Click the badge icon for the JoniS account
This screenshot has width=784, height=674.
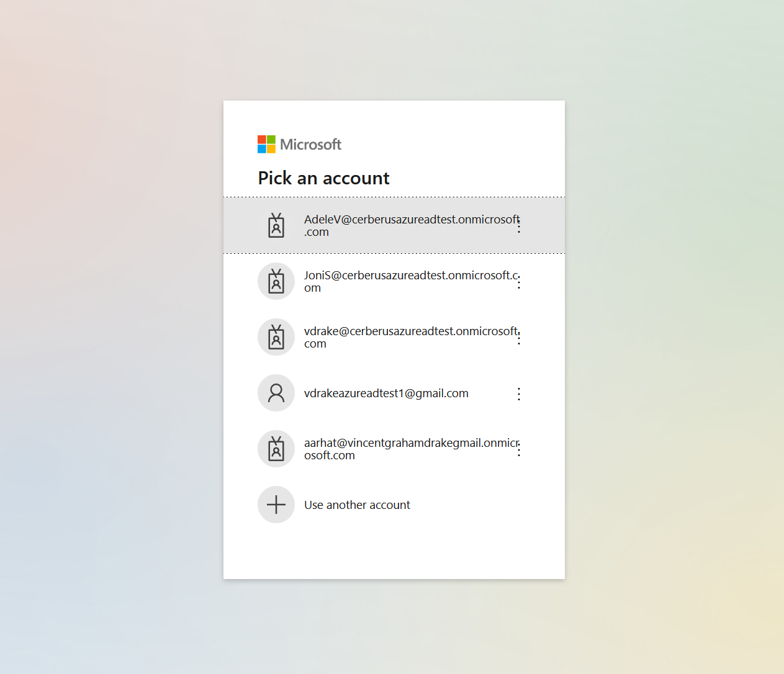click(x=276, y=281)
